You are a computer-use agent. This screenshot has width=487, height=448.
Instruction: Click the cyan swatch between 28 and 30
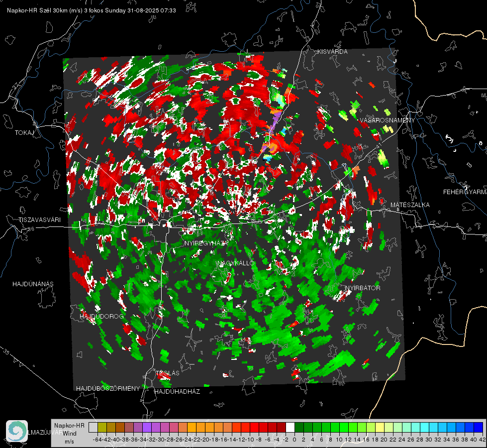click(x=425, y=427)
